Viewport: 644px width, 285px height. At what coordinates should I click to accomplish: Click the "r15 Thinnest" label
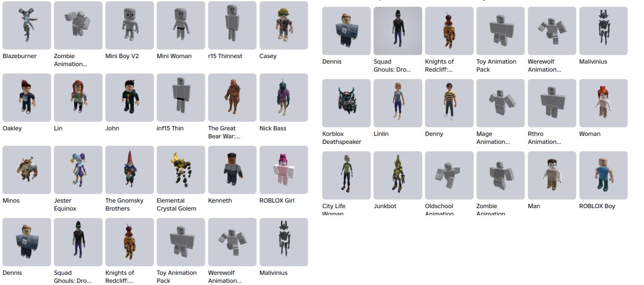[x=225, y=56]
